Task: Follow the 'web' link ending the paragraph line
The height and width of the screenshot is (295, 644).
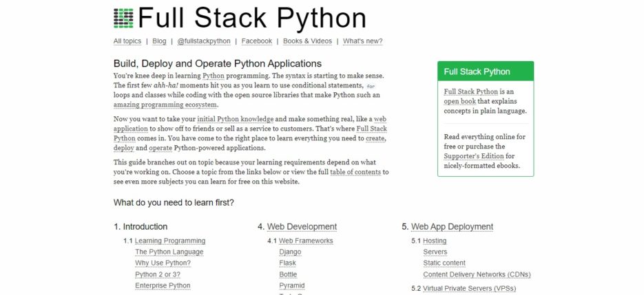Action: click(x=380, y=119)
